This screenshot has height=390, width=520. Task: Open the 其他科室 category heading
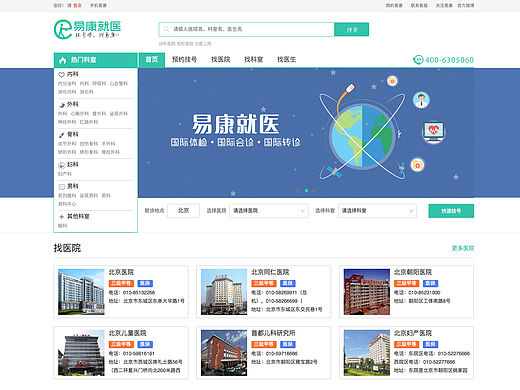click(78, 216)
